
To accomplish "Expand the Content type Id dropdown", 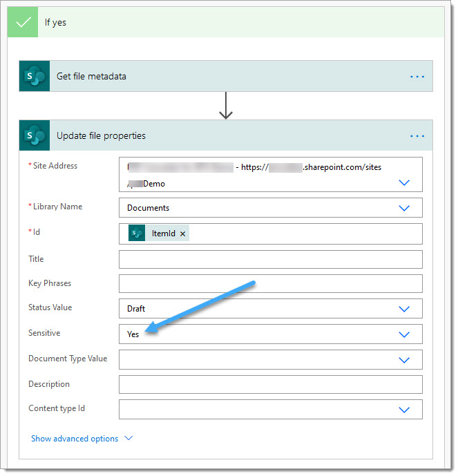I will tap(405, 410).
